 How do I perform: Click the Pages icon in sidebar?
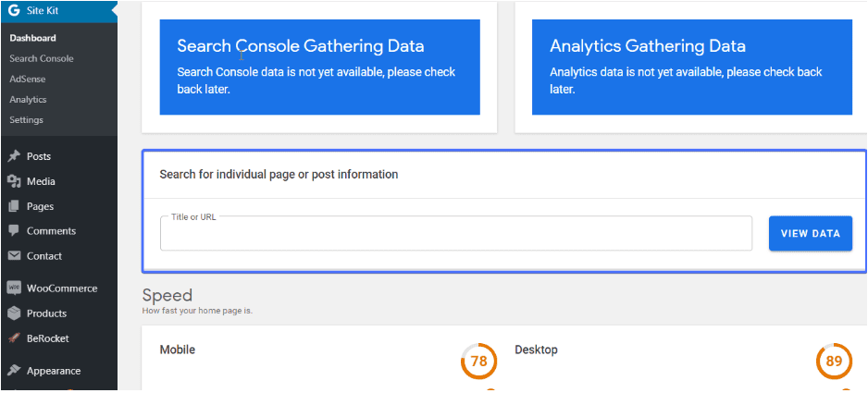click(14, 206)
